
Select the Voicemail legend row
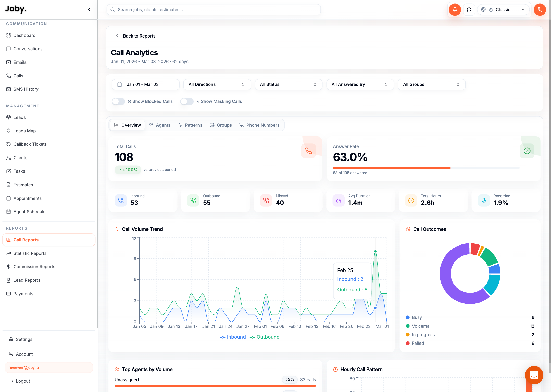click(x=470, y=326)
